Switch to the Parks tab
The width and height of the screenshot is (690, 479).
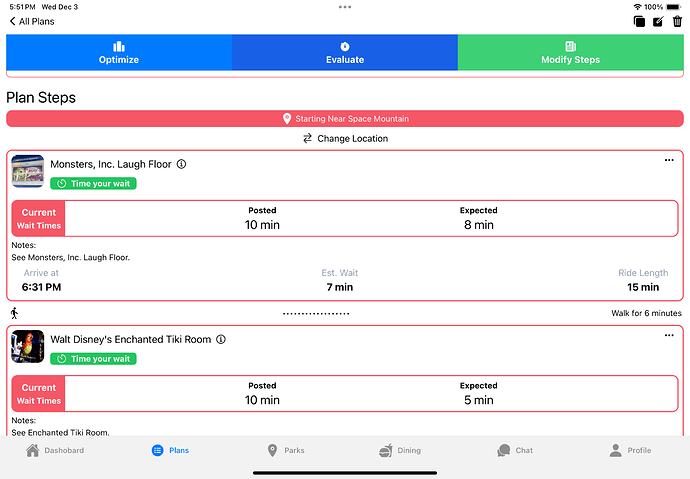point(286,450)
